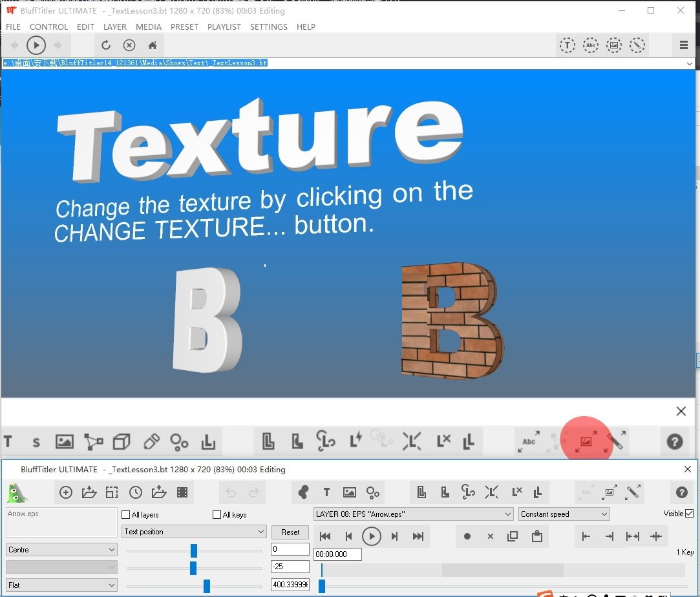Expand the LAYER 08 EPS Arrow.eps dropdown
This screenshot has height=597, width=700.
(414, 514)
